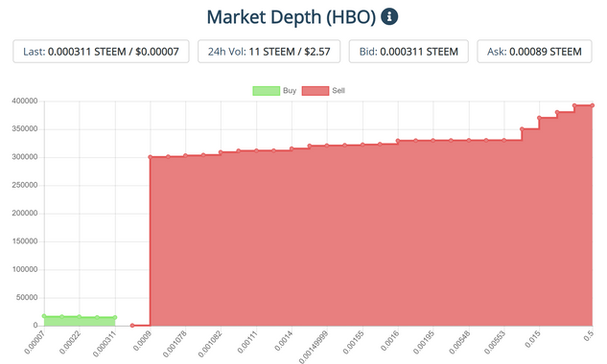Click the x-axis label 0.00155
This screenshot has height=364, width=607.
point(353,341)
